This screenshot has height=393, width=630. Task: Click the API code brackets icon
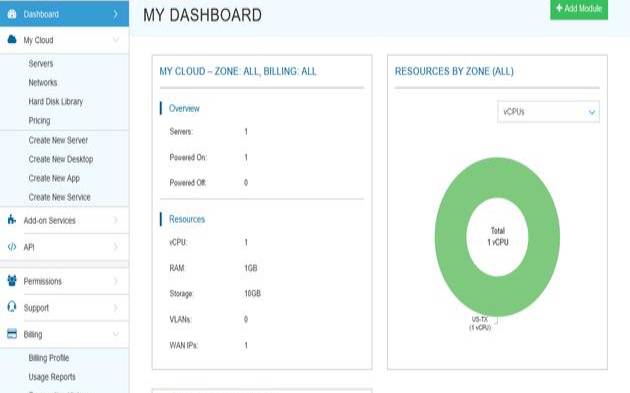(x=12, y=247)
